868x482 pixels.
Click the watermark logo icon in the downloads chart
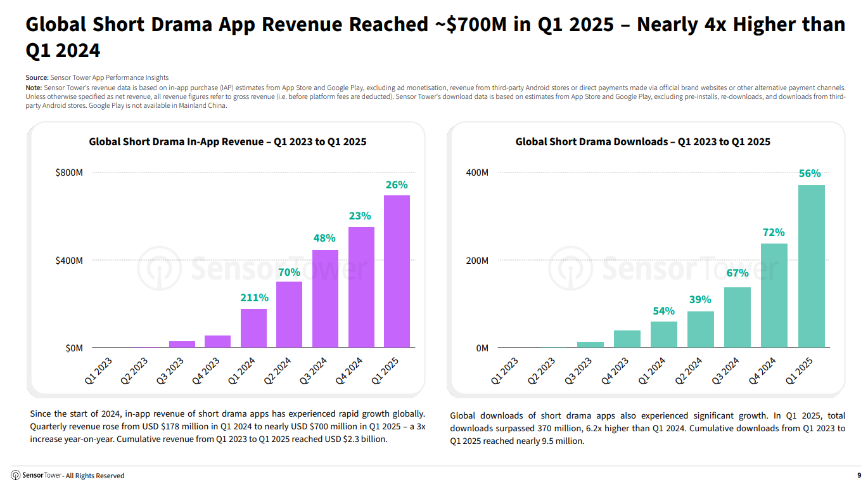569,268
